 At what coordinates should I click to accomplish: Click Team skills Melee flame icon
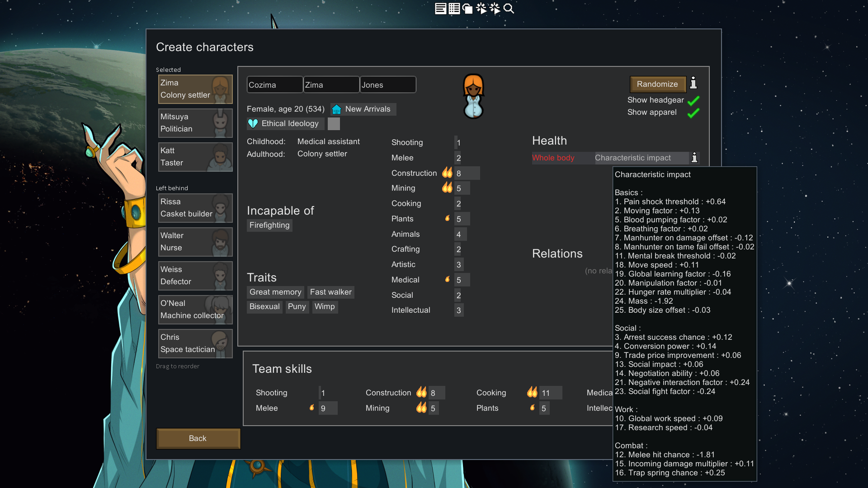click(311, 408)
